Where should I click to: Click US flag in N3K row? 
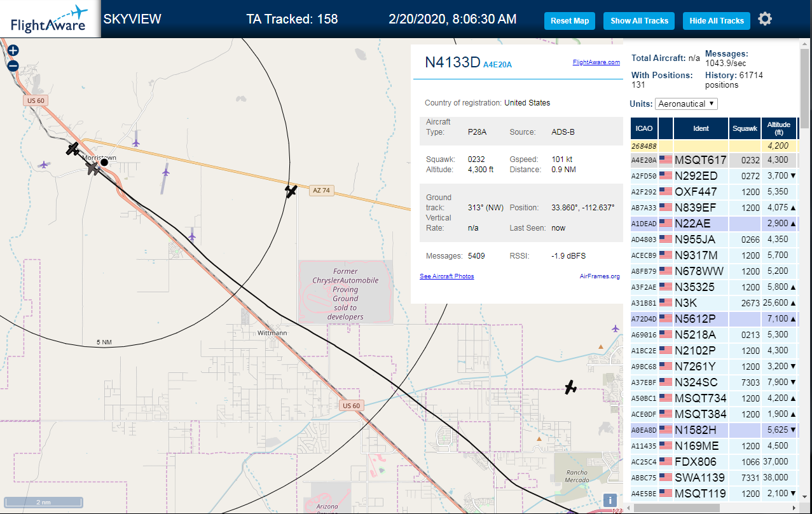666,303
